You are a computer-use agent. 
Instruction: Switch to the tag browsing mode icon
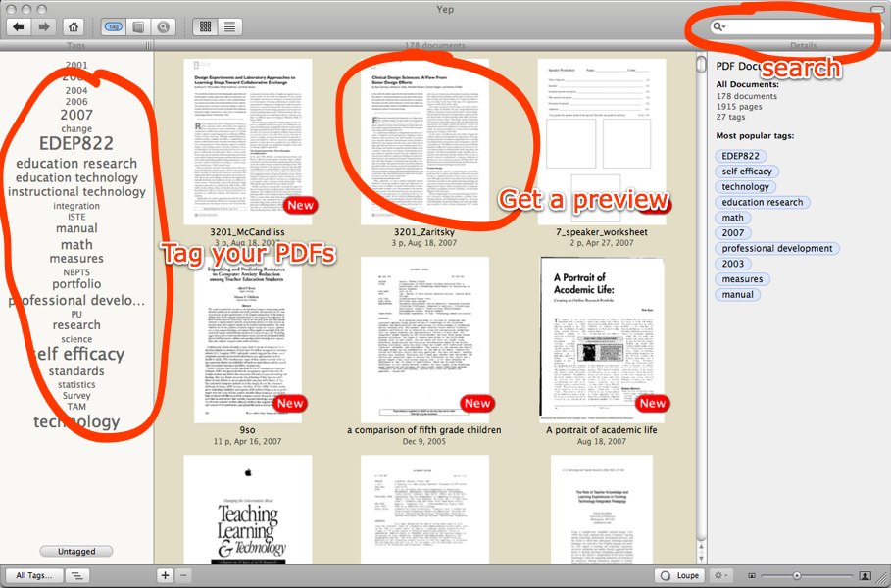pos(113,27)
